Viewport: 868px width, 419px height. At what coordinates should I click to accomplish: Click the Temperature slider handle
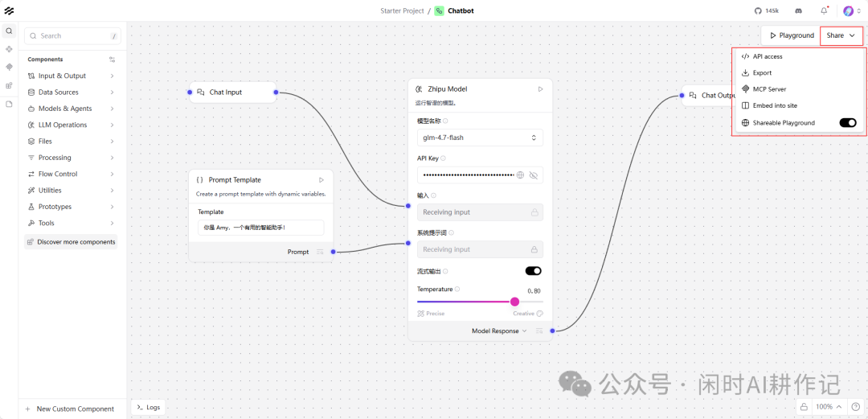(514, 302)
